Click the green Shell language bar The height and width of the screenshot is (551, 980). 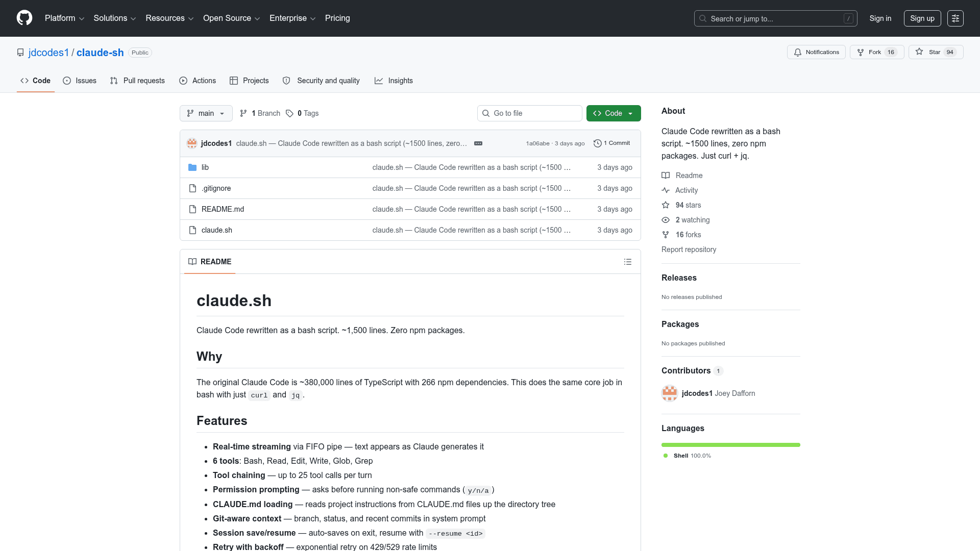tap(730, 445)
